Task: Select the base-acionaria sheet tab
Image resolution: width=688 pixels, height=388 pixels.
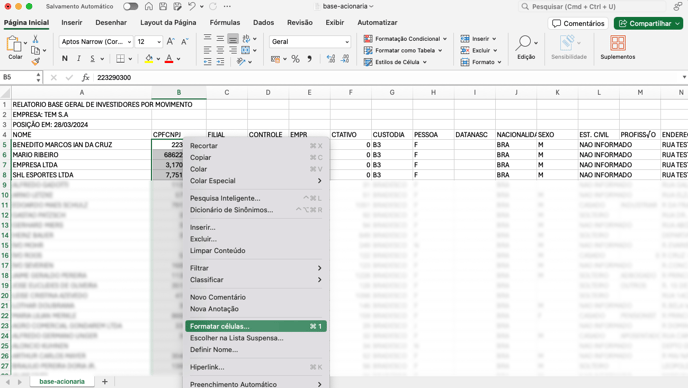Action: pyautogui.click(x=62, y=381)
